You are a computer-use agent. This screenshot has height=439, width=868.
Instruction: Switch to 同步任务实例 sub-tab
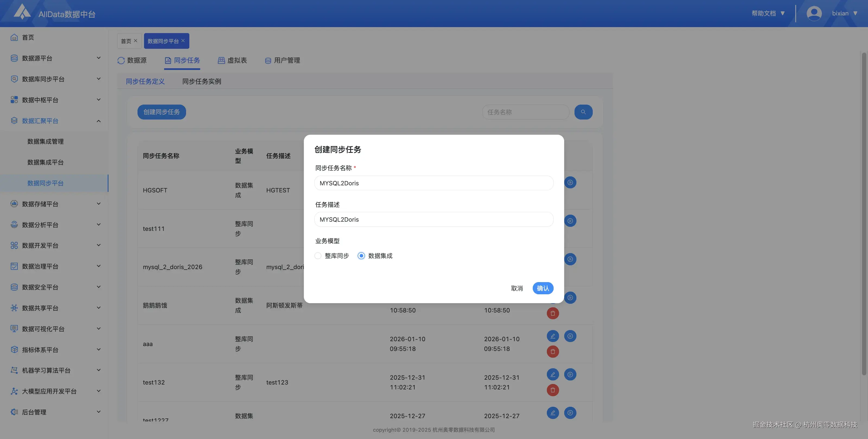[202, 82]
